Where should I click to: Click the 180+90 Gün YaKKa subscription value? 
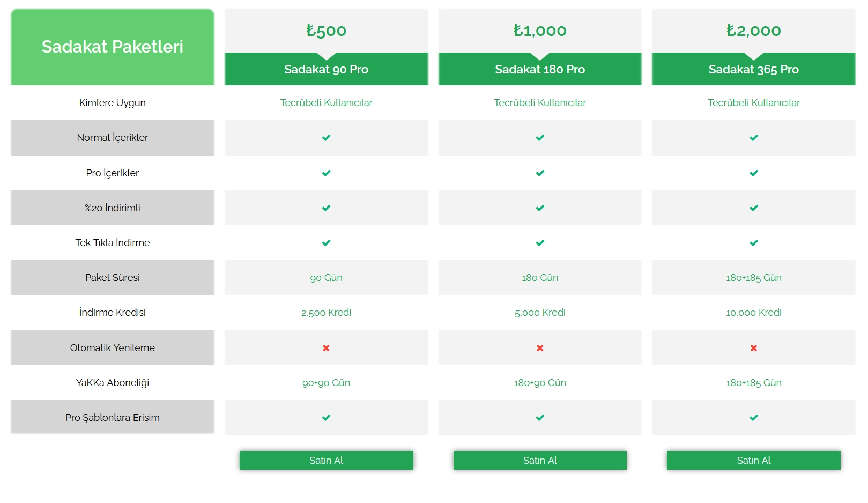540,383
